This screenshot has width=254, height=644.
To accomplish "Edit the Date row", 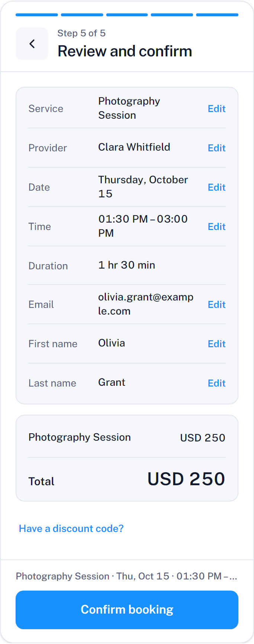I will pyautogui.click(x=216, y=187).
